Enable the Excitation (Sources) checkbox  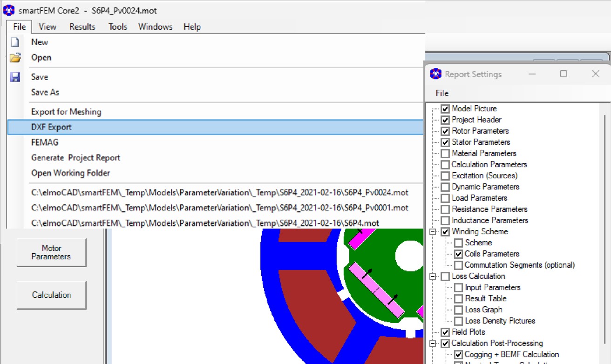445,175
